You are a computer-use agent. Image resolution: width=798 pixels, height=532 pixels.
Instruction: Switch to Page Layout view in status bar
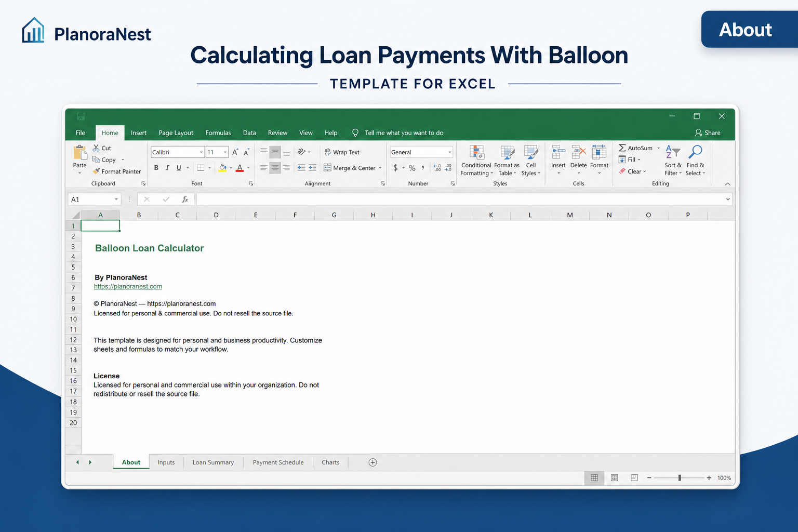[614, 477]
